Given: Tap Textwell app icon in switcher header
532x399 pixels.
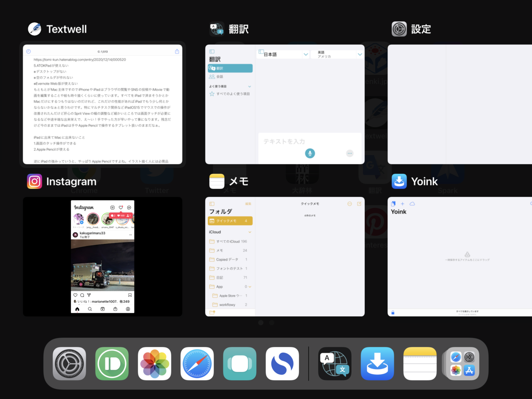Looking at the screenshot, I should (x=35, y=29).
